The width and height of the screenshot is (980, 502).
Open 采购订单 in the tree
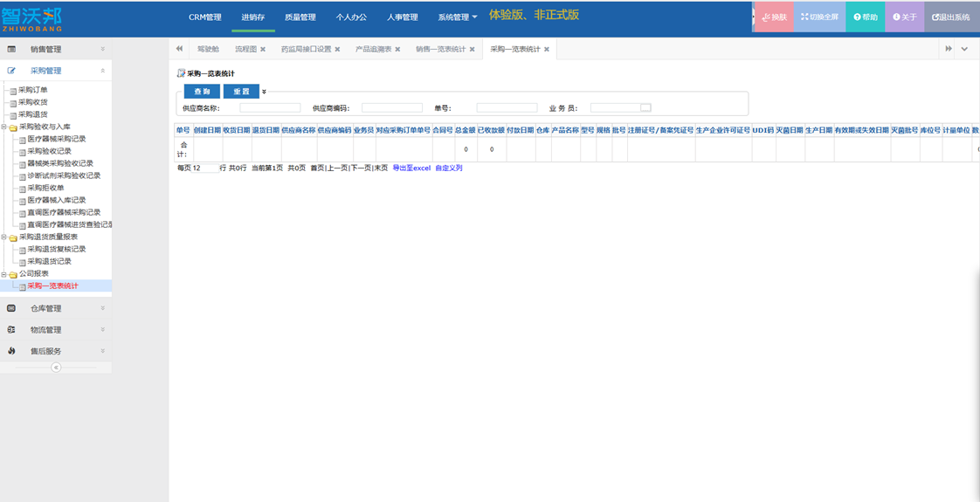coord(33,90)
